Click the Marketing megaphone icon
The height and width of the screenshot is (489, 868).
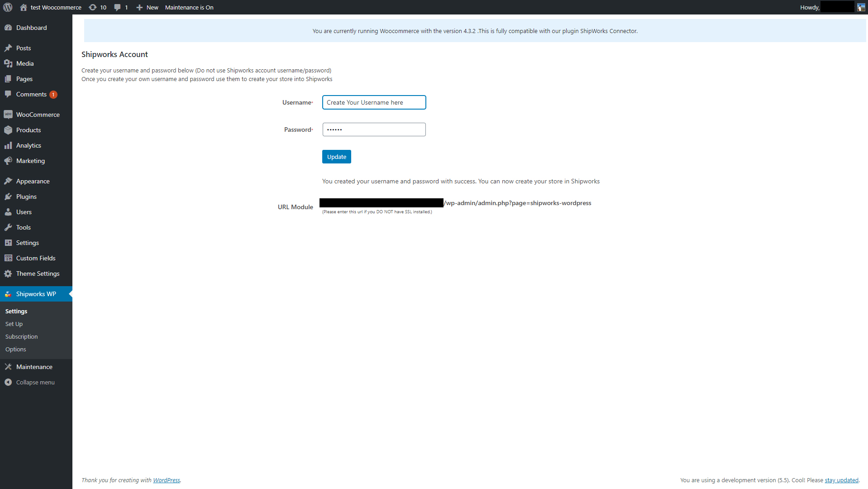(8, 161)
